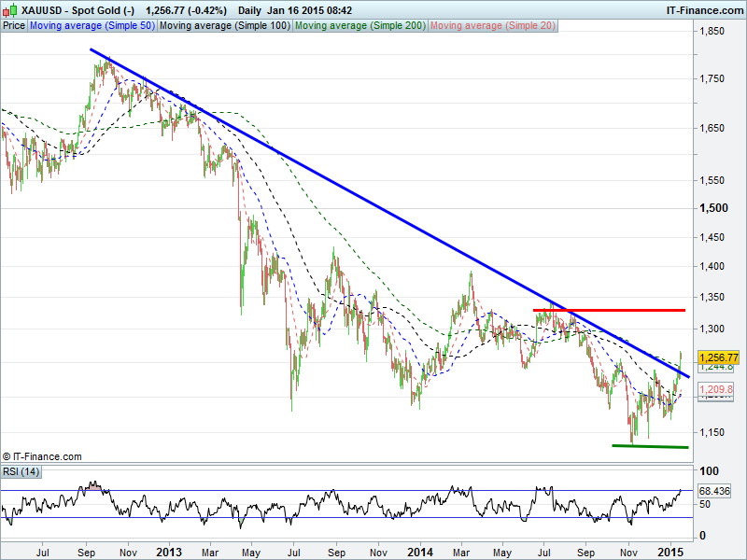Click the 2013 label on time axis
747x560 pixels.
tap(172, 553)
